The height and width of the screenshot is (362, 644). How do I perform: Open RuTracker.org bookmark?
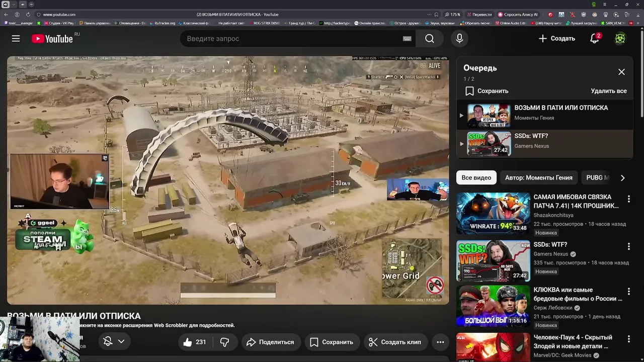[x=162, y=23]
